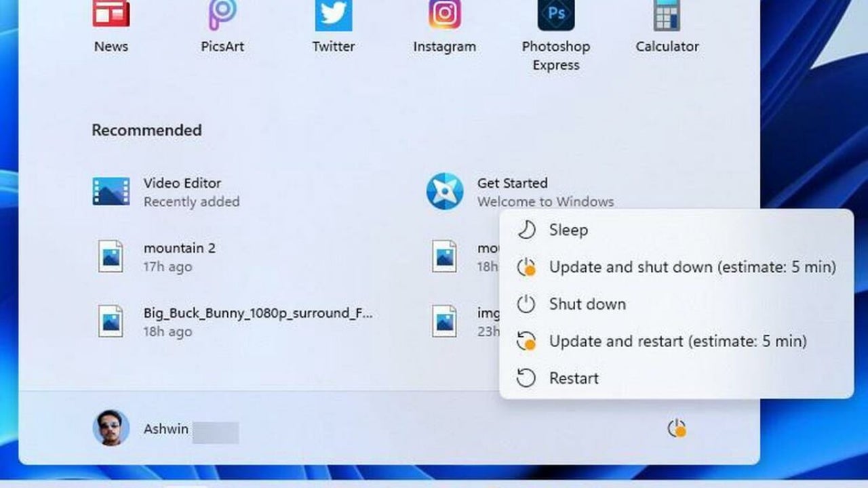Click the 'Get Started' title text

pyautogui.click(x=512, y=183)
